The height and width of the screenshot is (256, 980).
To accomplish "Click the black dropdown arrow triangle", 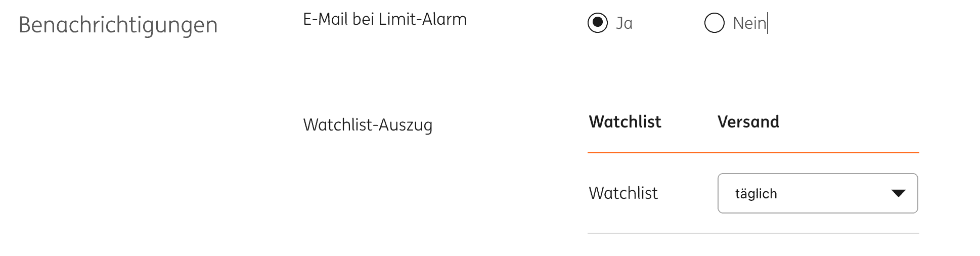I will (x=898, y=193).
